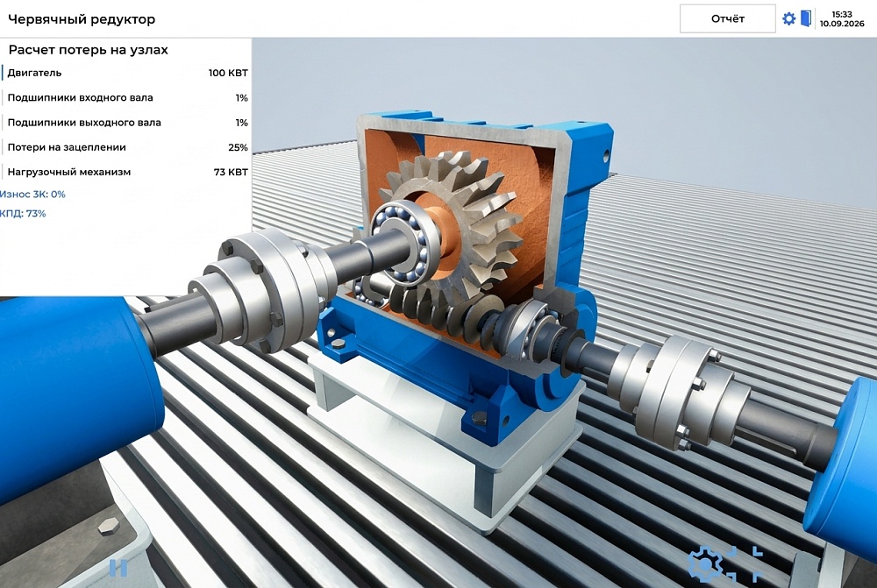Open settings via the top gear icon
The width and height of the screenshot is (877, 588).
788,18
